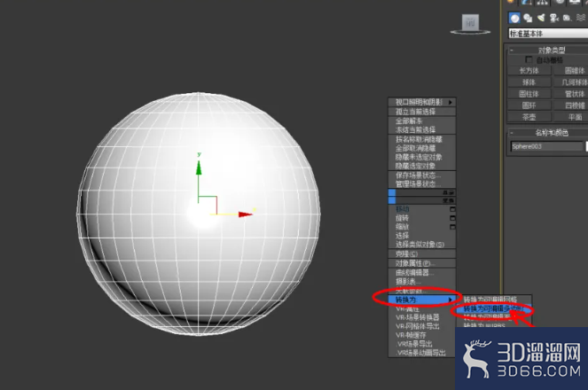Click the green Y-axis gizmo arrow
The width and height of the screenshot is (588, 390).
tap(199, 168)
